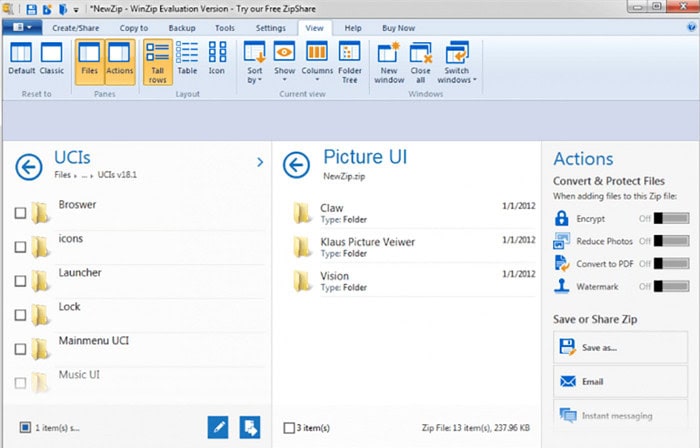The image size is (700, 448).
Task: Click the Zip File 13 item(s) status text
Action: tap(476, 427)
